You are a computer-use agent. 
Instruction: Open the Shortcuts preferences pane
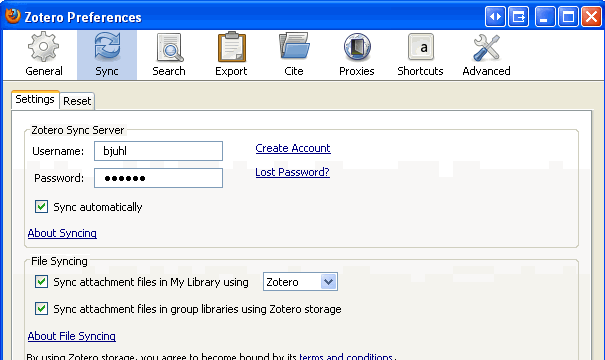[420, 55]
